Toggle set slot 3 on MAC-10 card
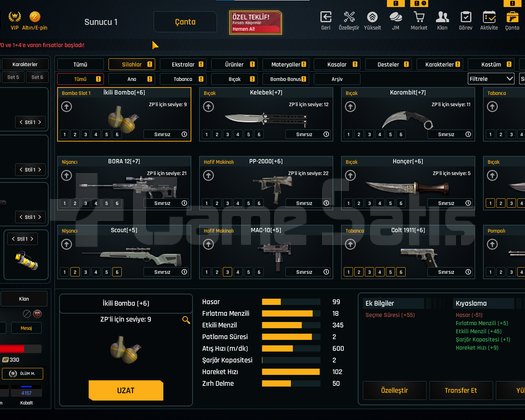Viewport: 525px width, 420px height. (227, 272)
